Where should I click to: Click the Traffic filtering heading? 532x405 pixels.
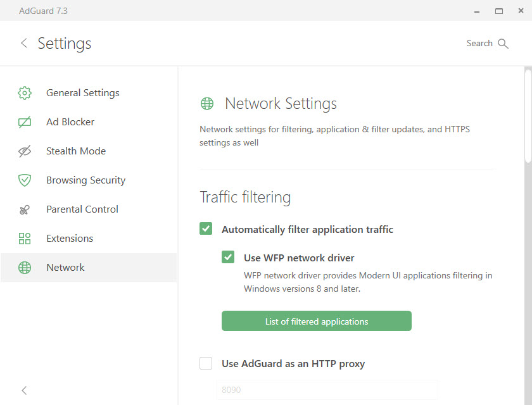tap(245, 197)
